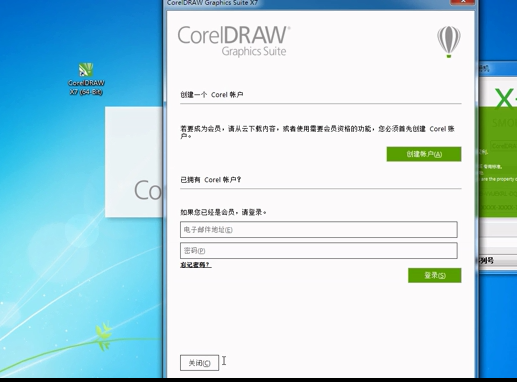Click the CorelDRAW balloon logo icon
The image size is (517, 382).
click(x=449, y=42)
